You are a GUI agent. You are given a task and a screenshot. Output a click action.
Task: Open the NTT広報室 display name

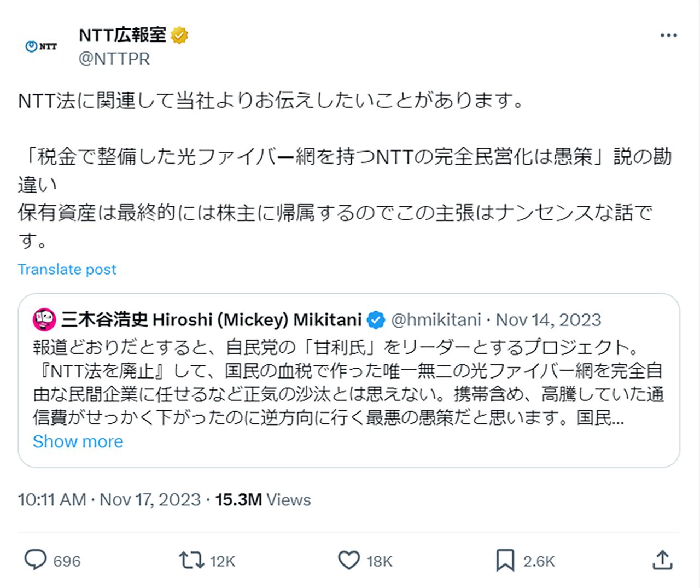click(x=122, y=35)
